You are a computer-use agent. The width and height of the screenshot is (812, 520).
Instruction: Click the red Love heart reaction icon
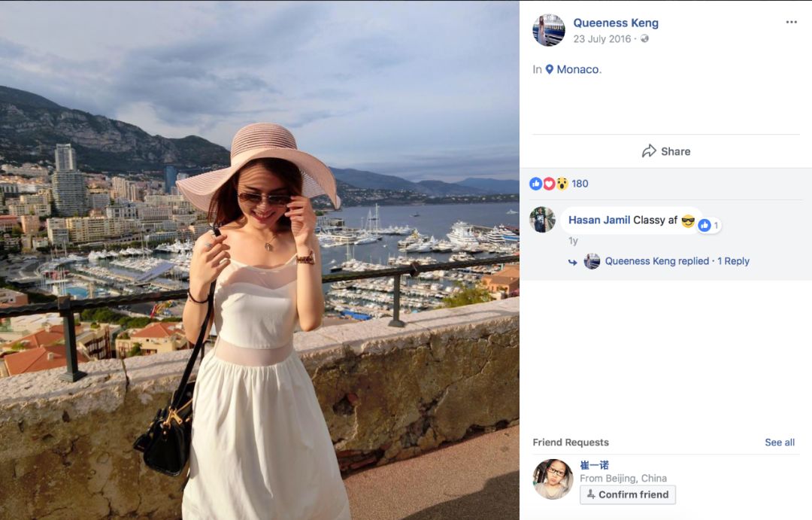[x=549, y=184]
